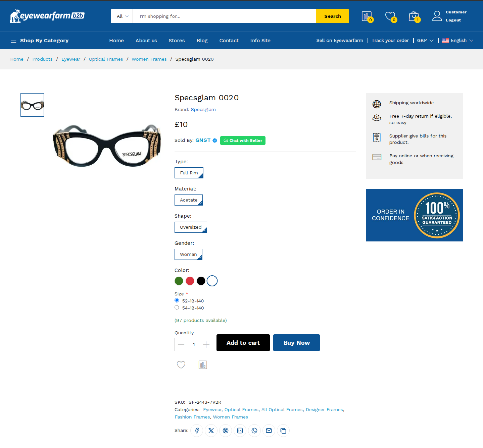
Task: Open the All categories search dropdown
Action: pyautogui.click(x=122, y=16)
